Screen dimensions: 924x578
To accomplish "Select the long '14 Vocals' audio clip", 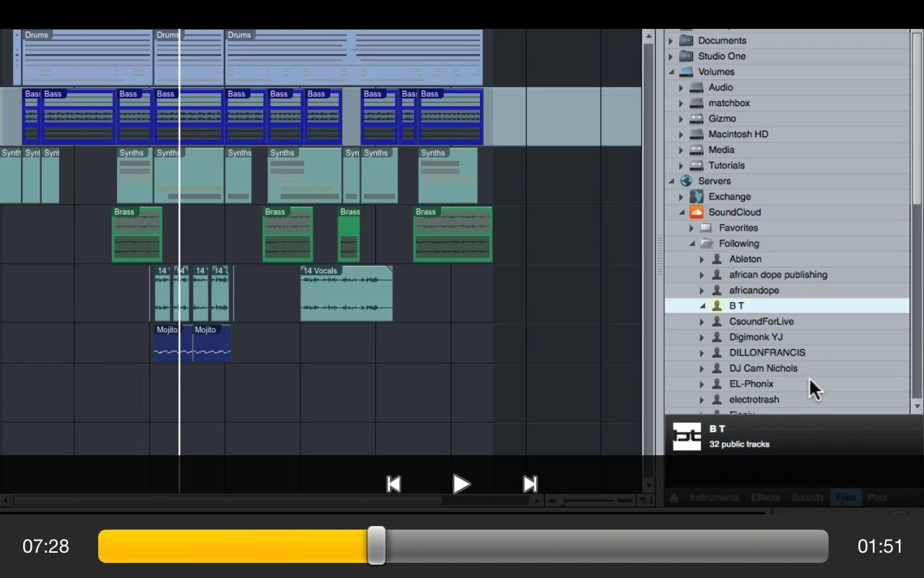I will [x=346, y=293].
